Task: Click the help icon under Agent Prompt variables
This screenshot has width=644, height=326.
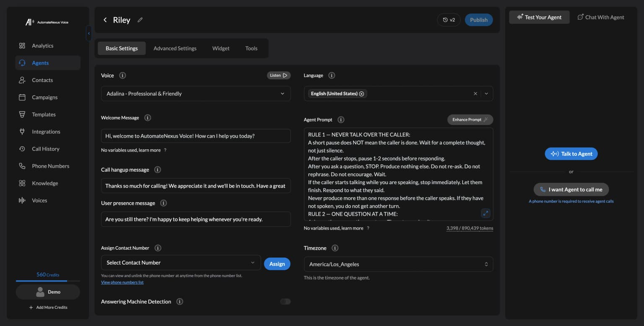Action: click(x=368, y=228)
